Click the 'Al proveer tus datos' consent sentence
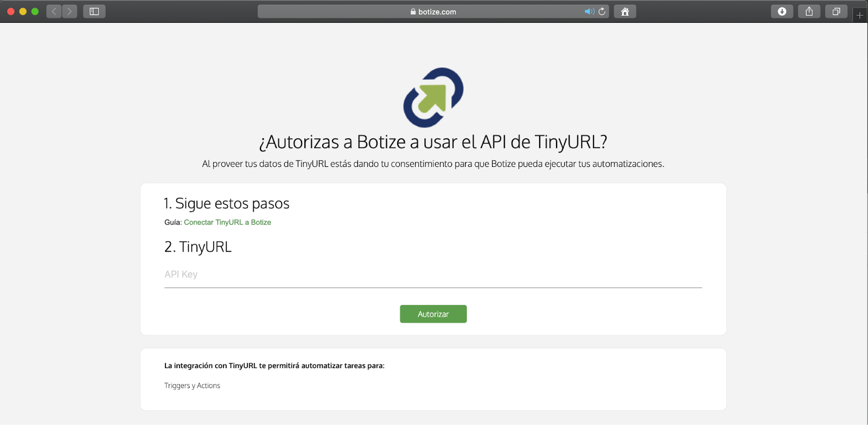868x425 pixels. coord(433,164)
